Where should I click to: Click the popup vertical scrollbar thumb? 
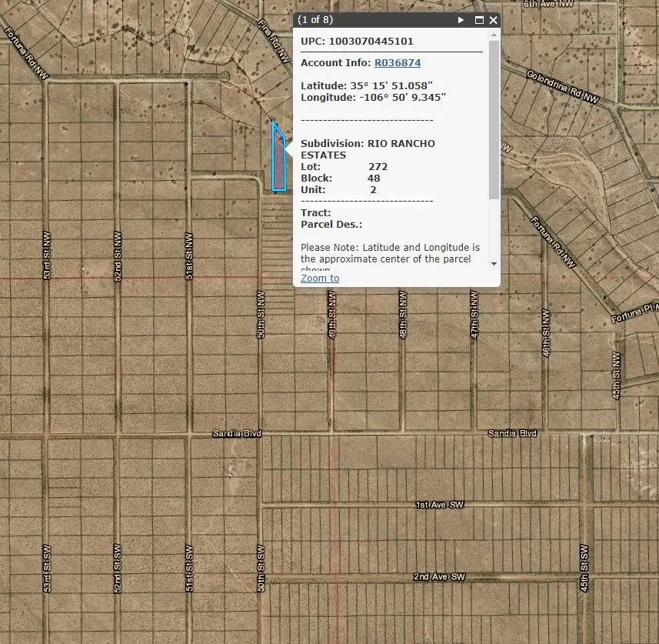point(494,119)
